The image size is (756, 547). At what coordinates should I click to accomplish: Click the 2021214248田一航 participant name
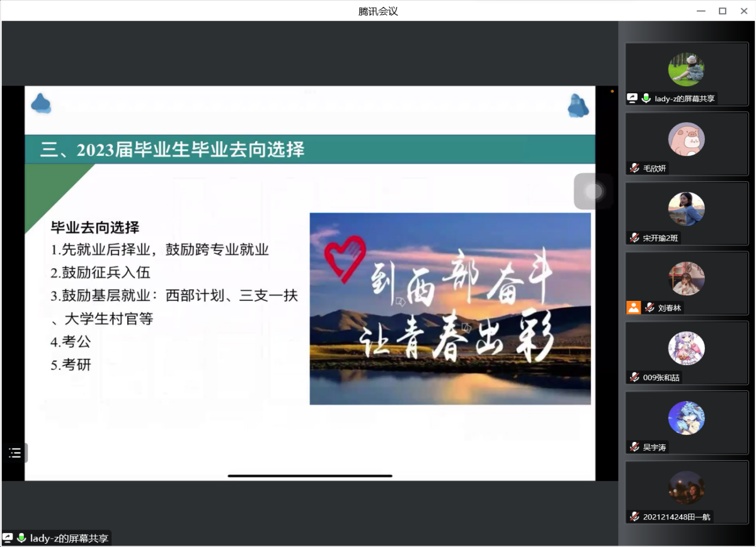tap(677, 517)
